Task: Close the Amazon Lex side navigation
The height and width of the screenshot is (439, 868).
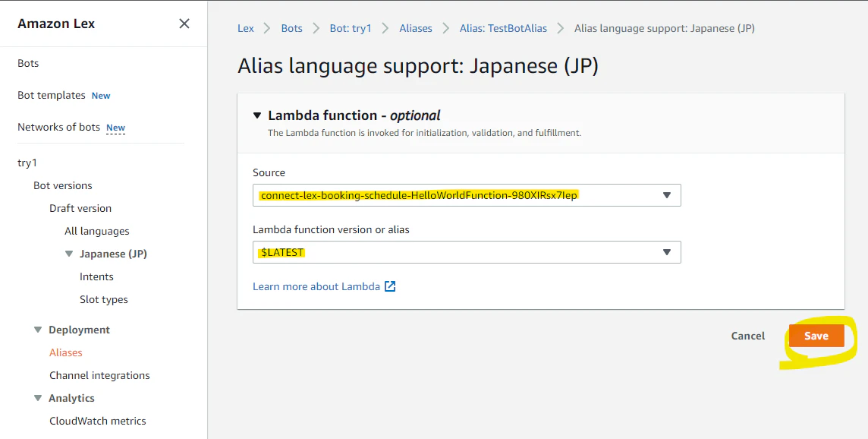Action: pos(184,24)
